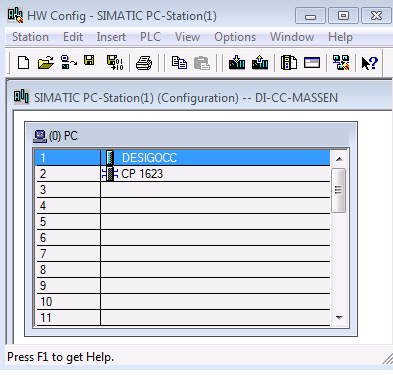Open the Options menu

point(235,37)
